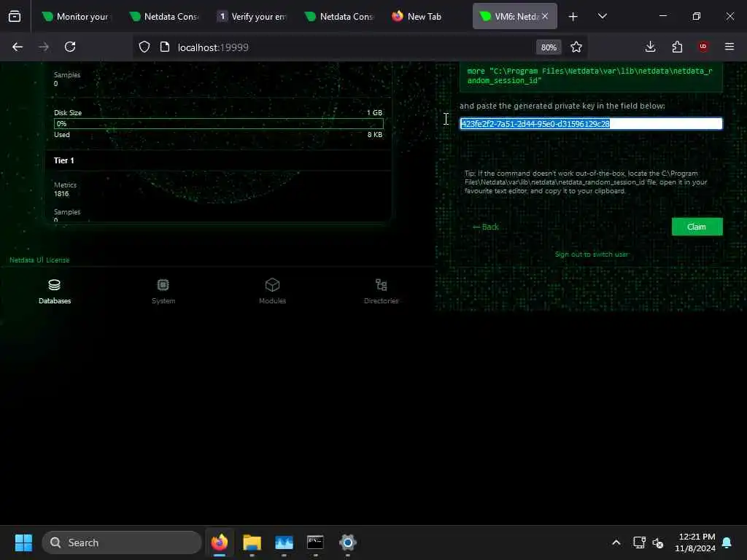Image resolution: width=747 pixels, height=560 pixels.
Task: Open the Netdata UI License link
Action: pyautogui.click(x=39, y=260)
